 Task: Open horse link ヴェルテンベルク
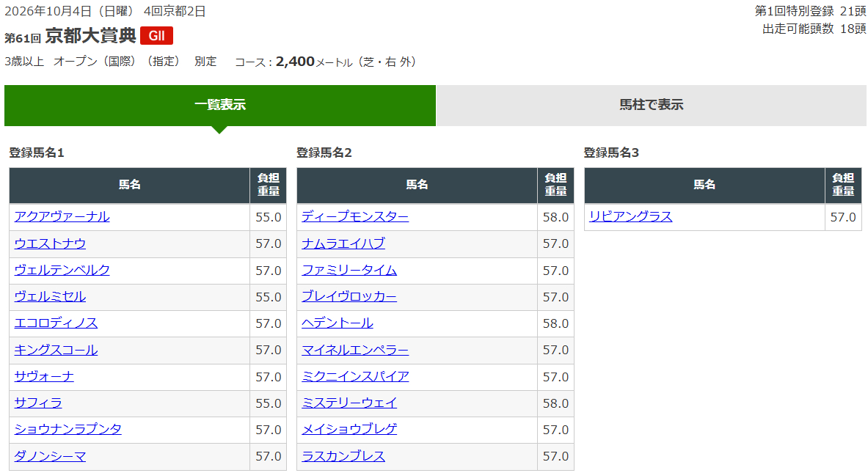(62, 270)
